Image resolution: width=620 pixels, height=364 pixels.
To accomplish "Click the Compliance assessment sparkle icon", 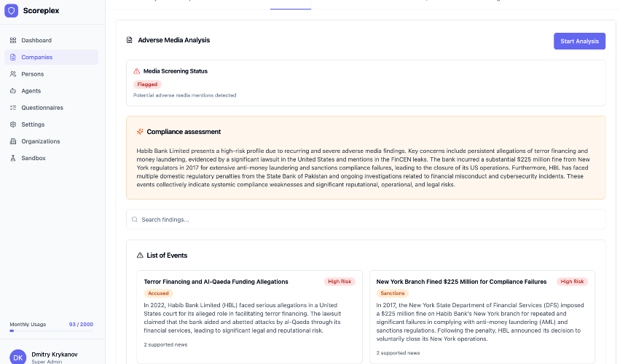I will [140, 132].
